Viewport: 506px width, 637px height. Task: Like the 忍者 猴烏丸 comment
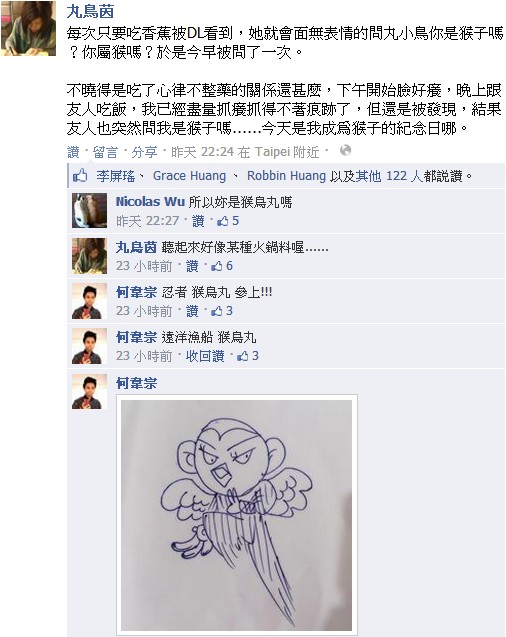pos(192,311)
